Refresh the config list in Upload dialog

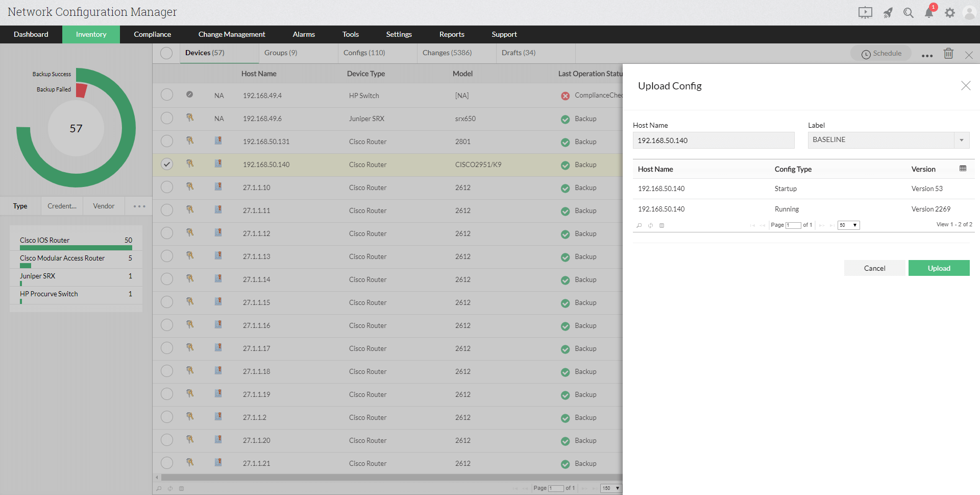[650, 225]
